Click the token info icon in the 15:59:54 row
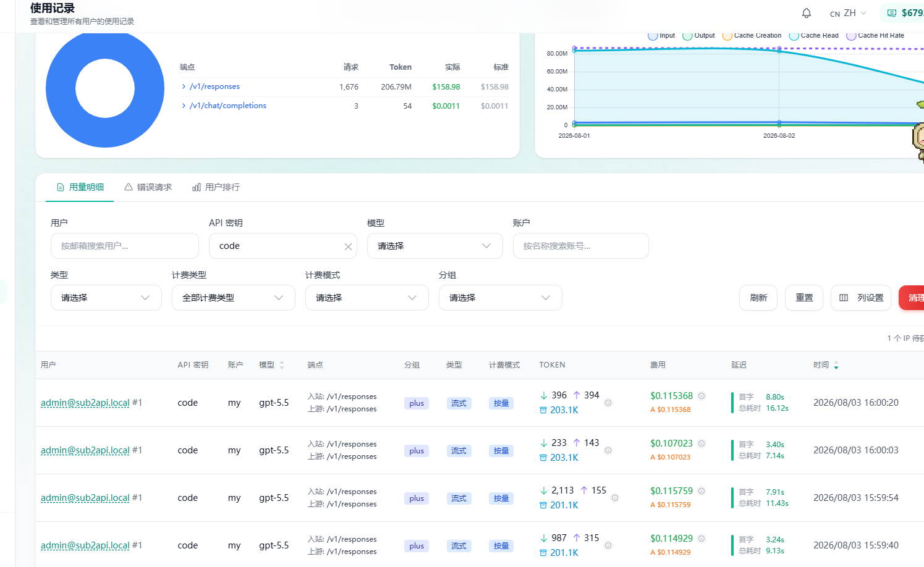 pyautogui.click(x=615, y=498)
